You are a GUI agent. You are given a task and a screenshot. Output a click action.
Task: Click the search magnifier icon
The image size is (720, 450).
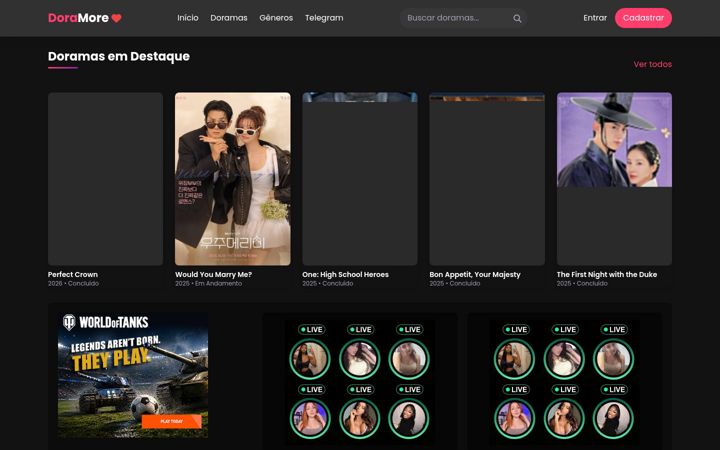point(517,18)
